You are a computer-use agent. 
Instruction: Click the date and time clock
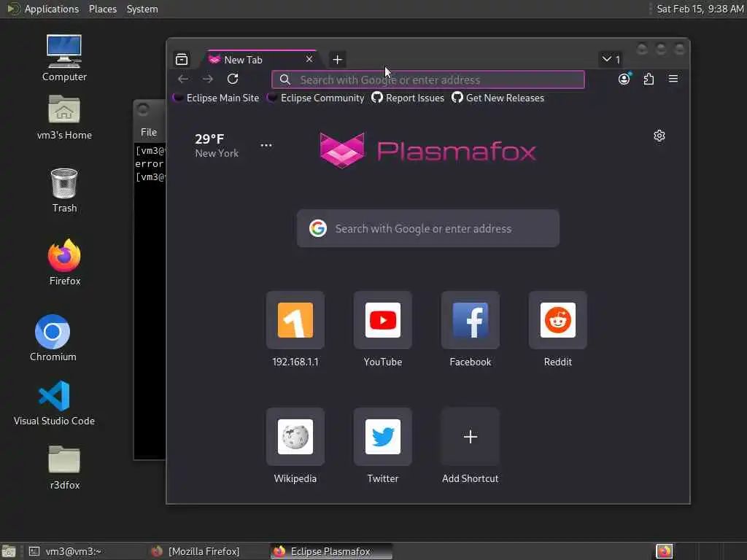(700, 9)
